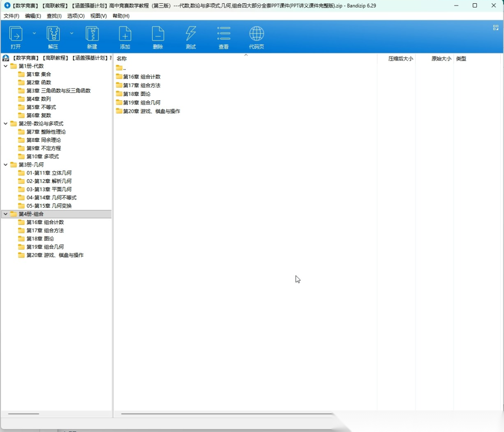Click the 删除 (Delete) toolbar icon
Viewport: 504px width, 432px height.
pos(158,34)
